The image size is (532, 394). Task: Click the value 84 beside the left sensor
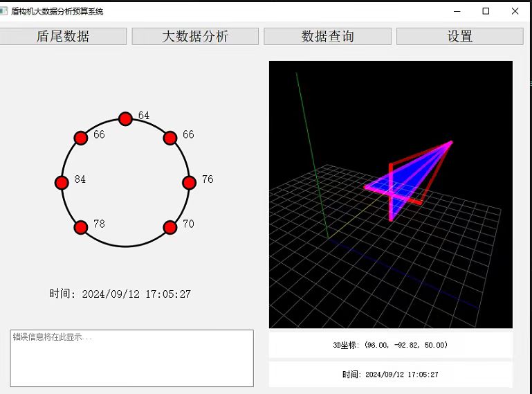pos(80,179)
